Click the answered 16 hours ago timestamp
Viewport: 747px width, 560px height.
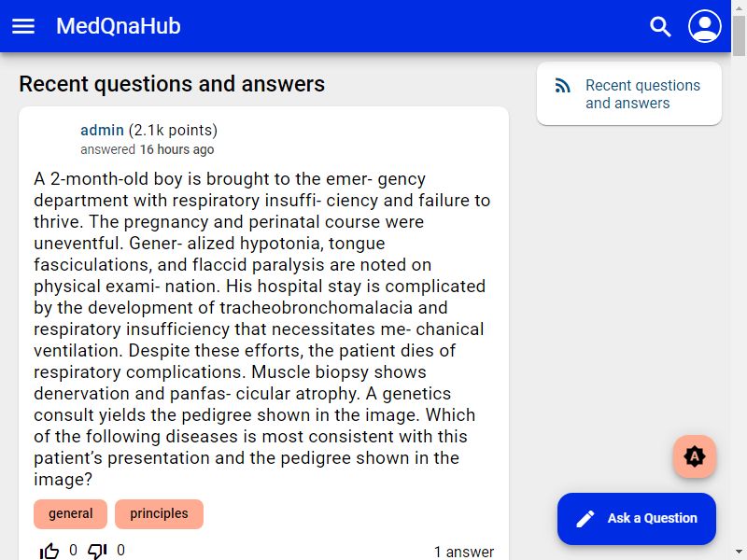click(148, 149)
